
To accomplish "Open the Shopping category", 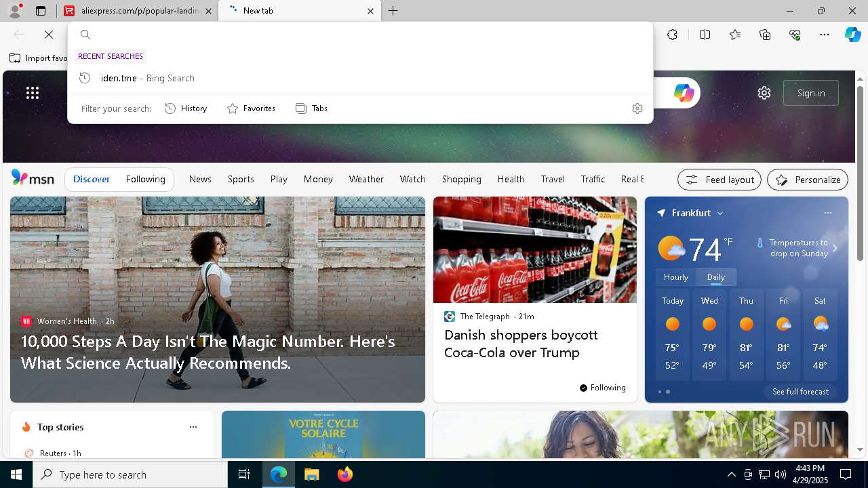I will coord(462,179).
